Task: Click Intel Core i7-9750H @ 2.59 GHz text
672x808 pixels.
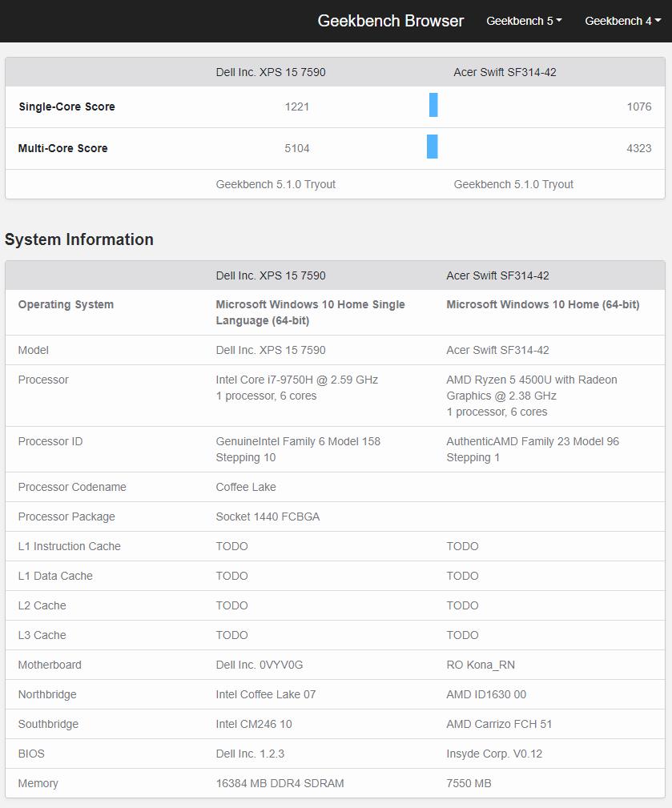Action: pos(297,380)
